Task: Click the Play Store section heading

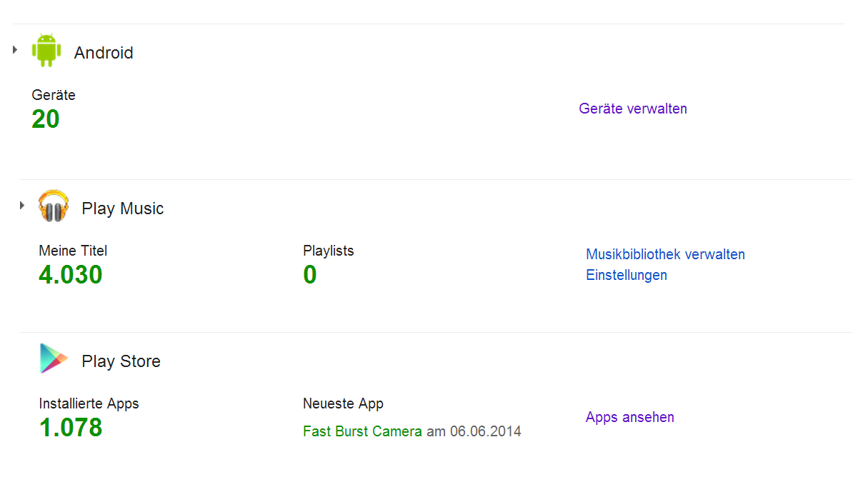Action: pos(121,361)
